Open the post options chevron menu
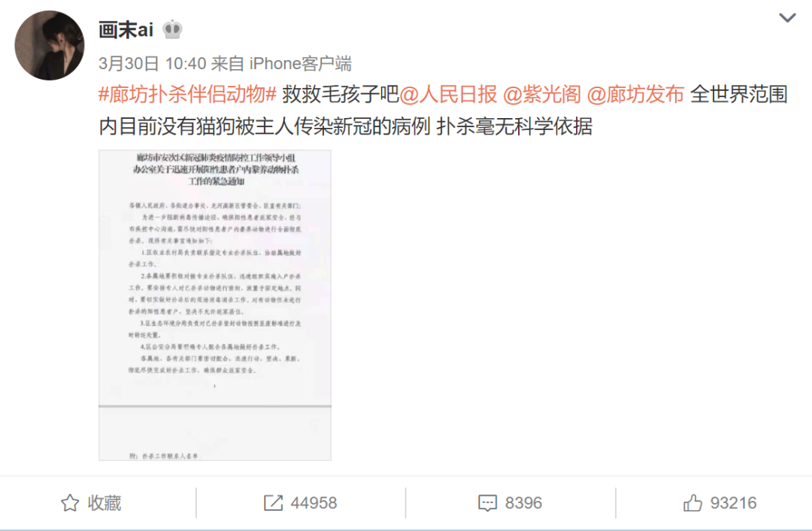The image size is (812, 531). click(x=787, y=18)
